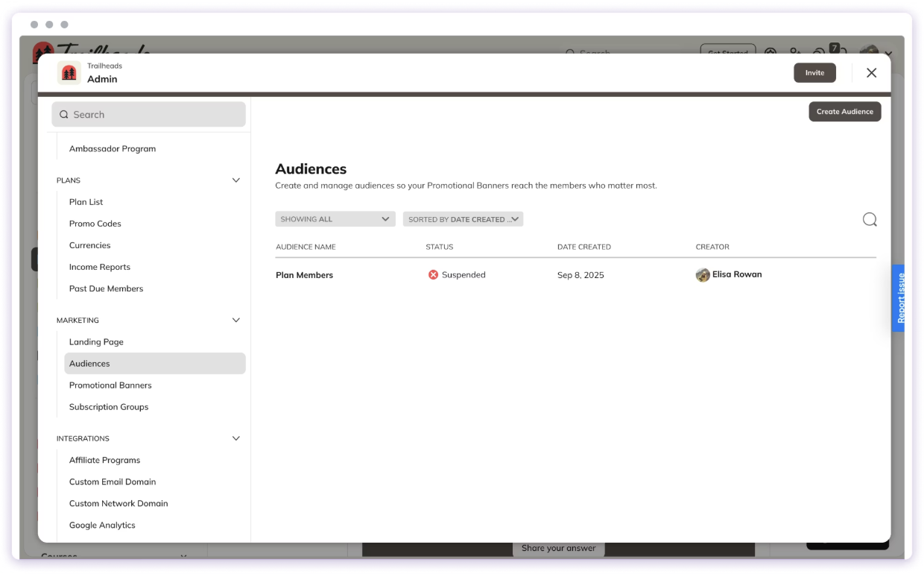Click the magnifier search icon above the audiences table
This screenshot has height=574, width=924.
pos(870,219)
